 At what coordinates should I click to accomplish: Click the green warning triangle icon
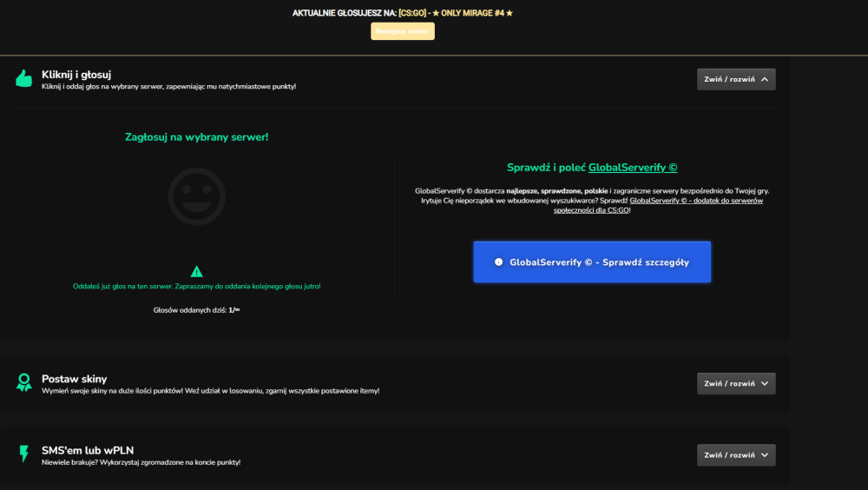click(196, 272)
